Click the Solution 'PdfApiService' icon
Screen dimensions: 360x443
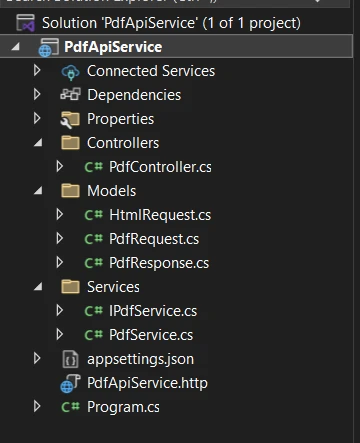(25, 23)
